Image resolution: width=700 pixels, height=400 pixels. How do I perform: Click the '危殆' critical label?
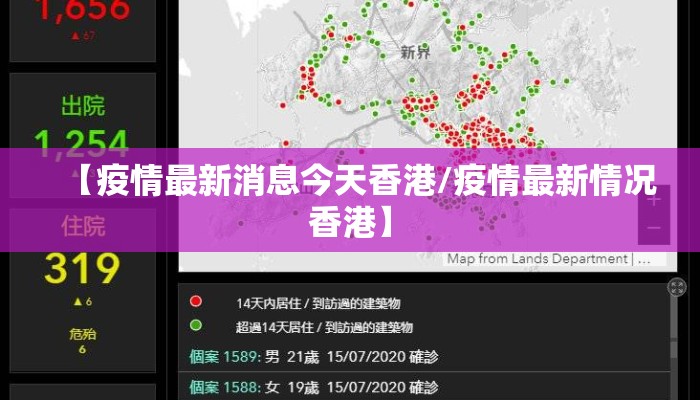point(83,334)
